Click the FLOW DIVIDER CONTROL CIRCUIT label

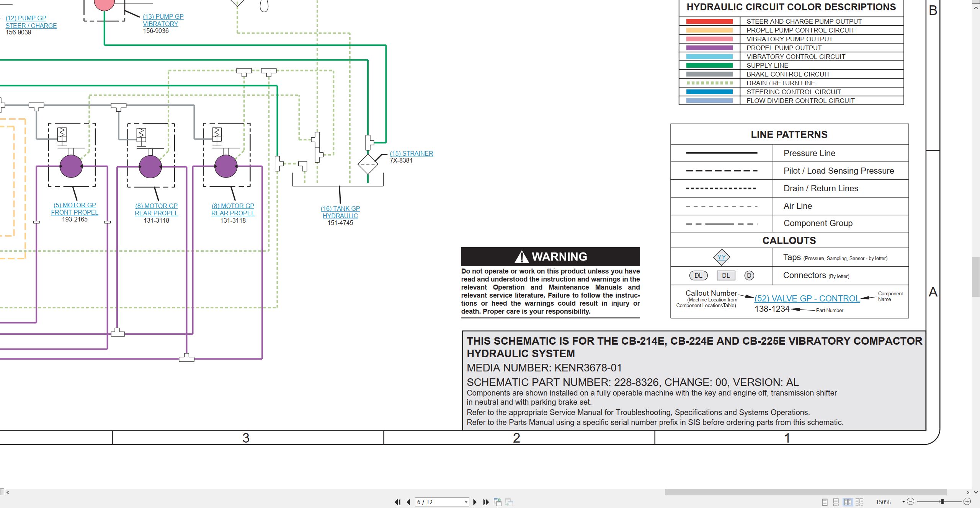click(800, 101)
